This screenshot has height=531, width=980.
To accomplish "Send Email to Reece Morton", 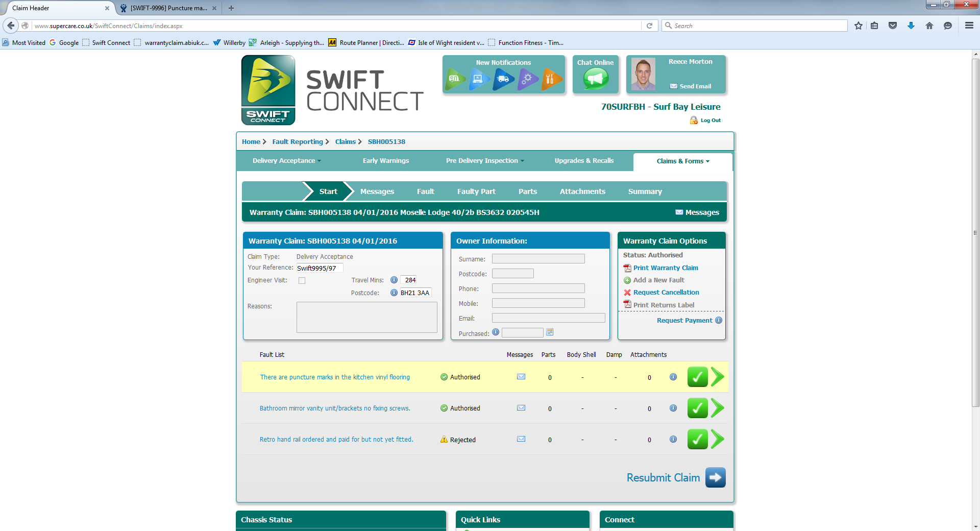I will click(x=695, y=86).
